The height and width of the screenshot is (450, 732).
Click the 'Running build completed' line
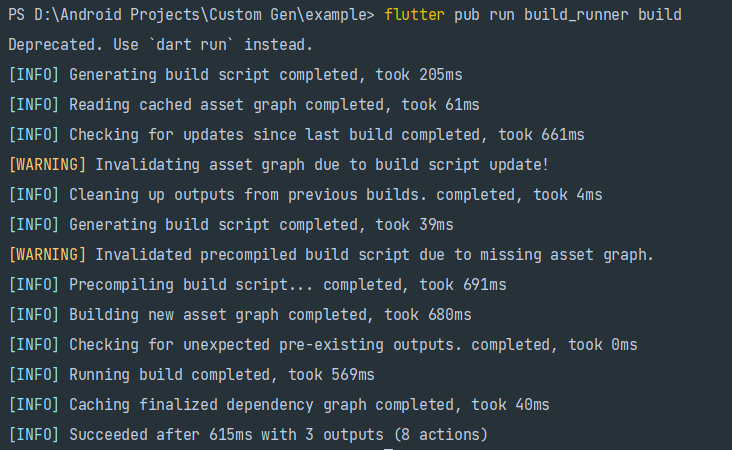pos(191,375)
